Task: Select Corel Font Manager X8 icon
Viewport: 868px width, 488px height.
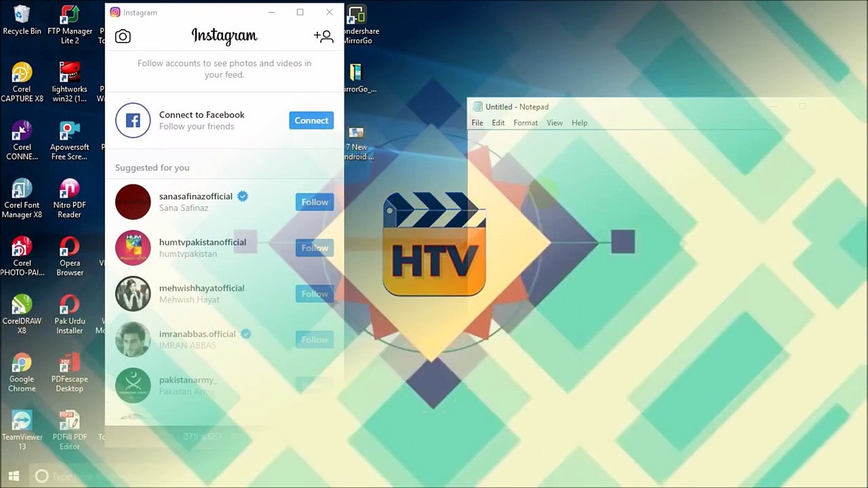Action: [22, 199]
